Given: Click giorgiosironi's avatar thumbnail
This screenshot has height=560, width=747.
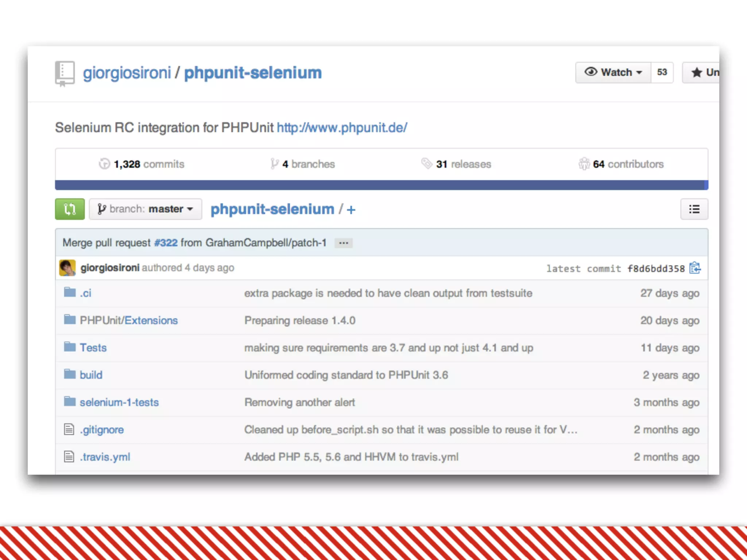Looking at the screenshot, I should coord(67,268).
